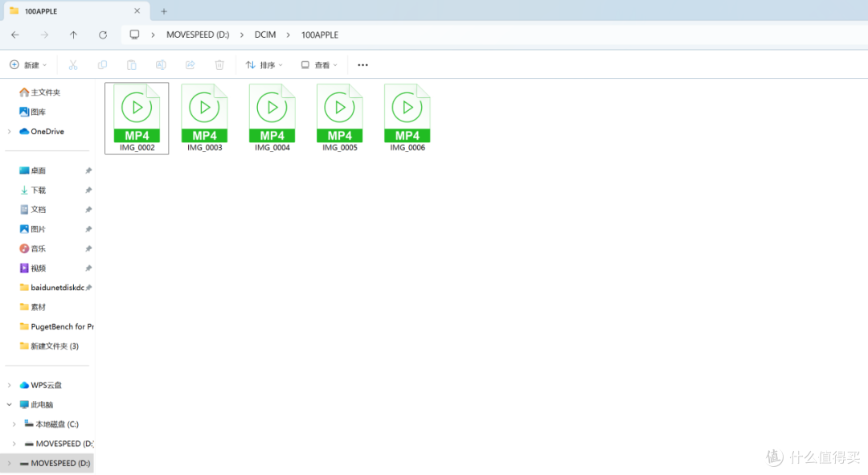This screenshot has width=868, height=475.
Task: Click pin icon next to 下载
Action: pos(88,190)
